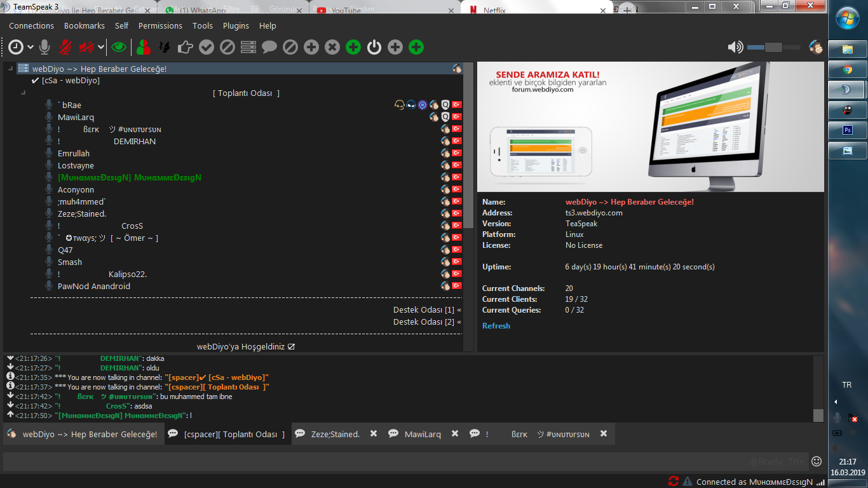
Task: Click the green plus icon left of power icon
Action: (353, 47)
